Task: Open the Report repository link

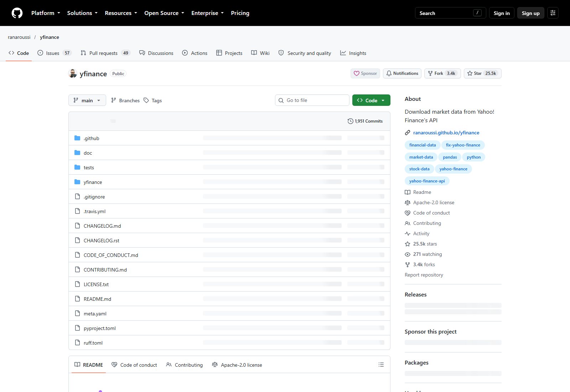Action: (424, 275)
